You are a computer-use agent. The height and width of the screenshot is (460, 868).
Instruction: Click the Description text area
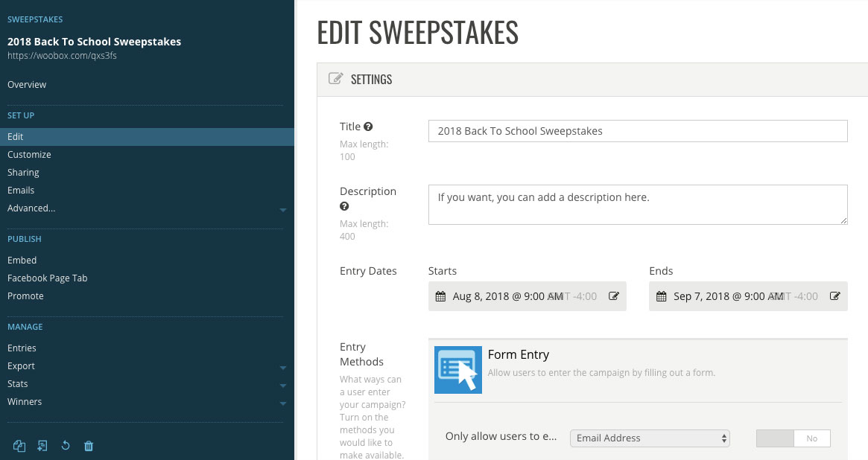coord(638,205)
